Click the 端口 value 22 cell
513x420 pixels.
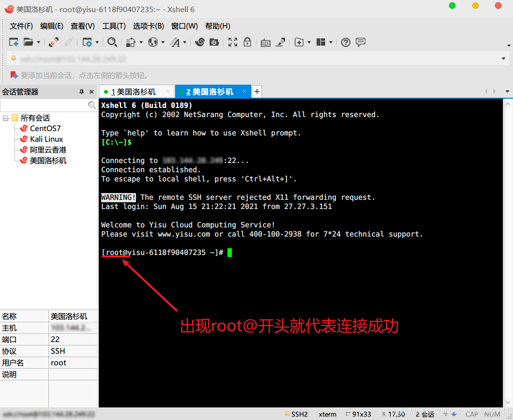pos(73,340)
